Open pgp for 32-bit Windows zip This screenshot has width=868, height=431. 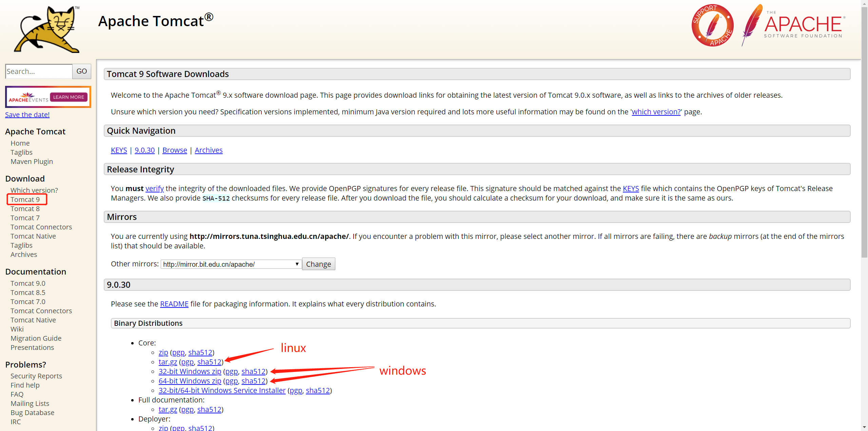232,372
